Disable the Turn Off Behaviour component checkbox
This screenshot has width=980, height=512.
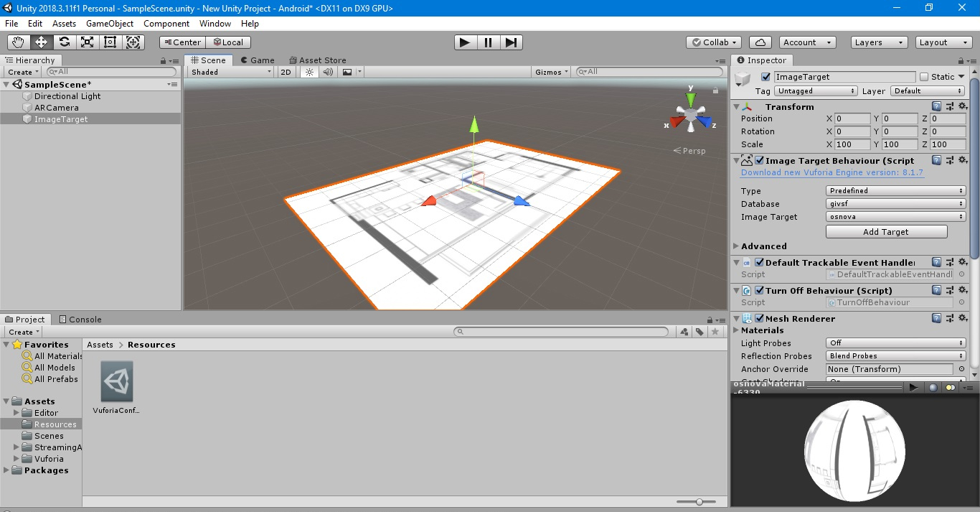[759, 290]
